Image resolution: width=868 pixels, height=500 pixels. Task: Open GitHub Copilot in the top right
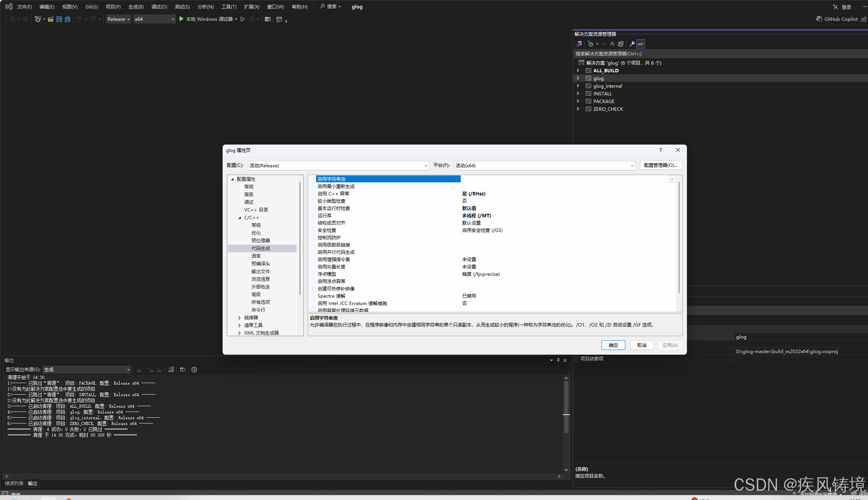click(837, 19)
